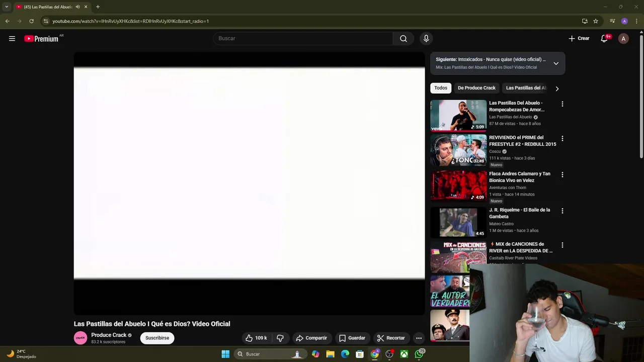Open options for Flaca Andres Calamaro video
The width and height of the screenshot is (644, 362).
[562, 174]
